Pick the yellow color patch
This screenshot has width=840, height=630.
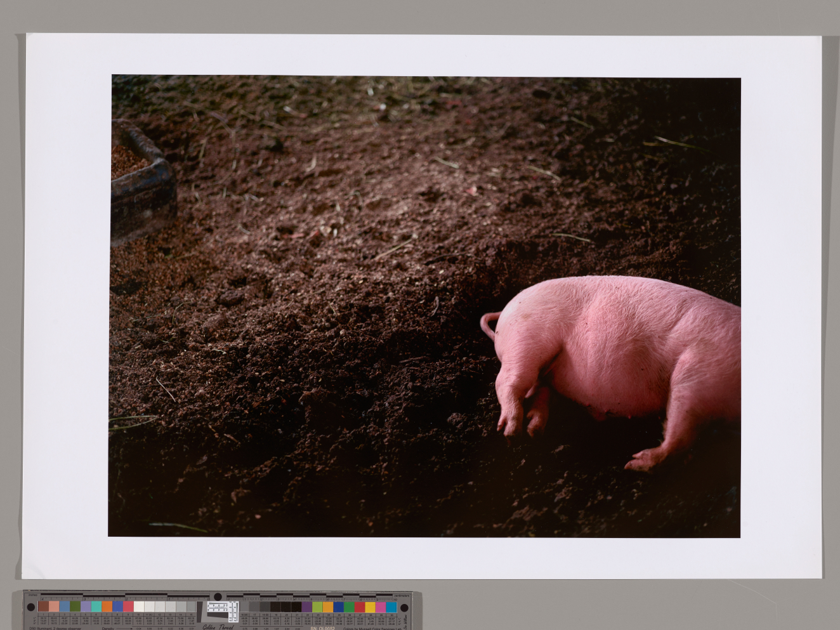click(370, 607)
